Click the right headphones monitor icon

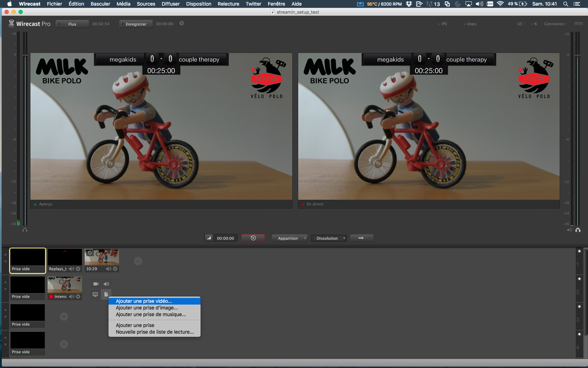[x=578, y=230]
